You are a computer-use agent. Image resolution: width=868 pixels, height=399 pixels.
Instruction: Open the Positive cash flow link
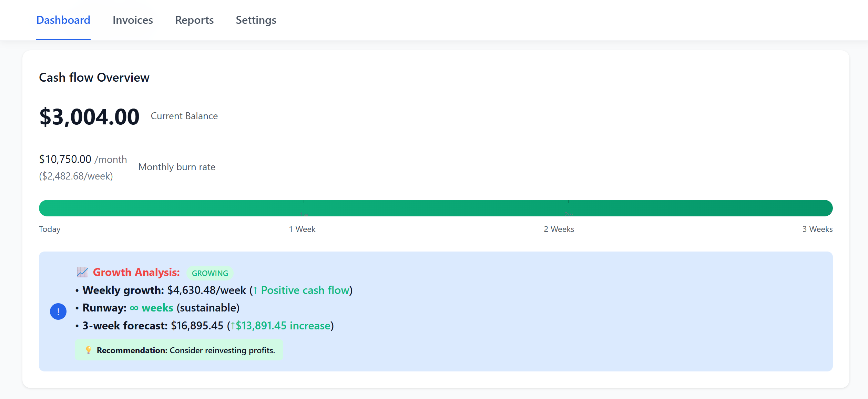[305, 290]
